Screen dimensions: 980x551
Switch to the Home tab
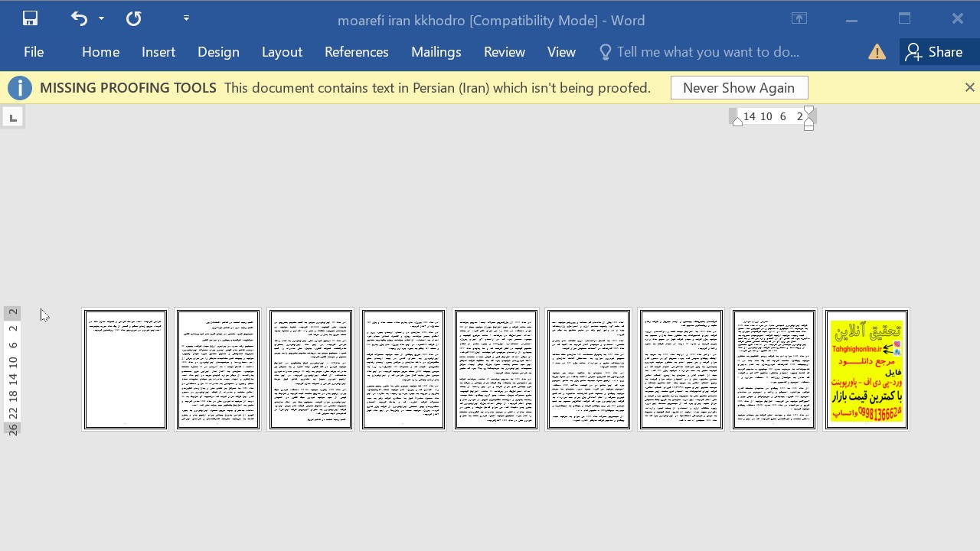100,52
